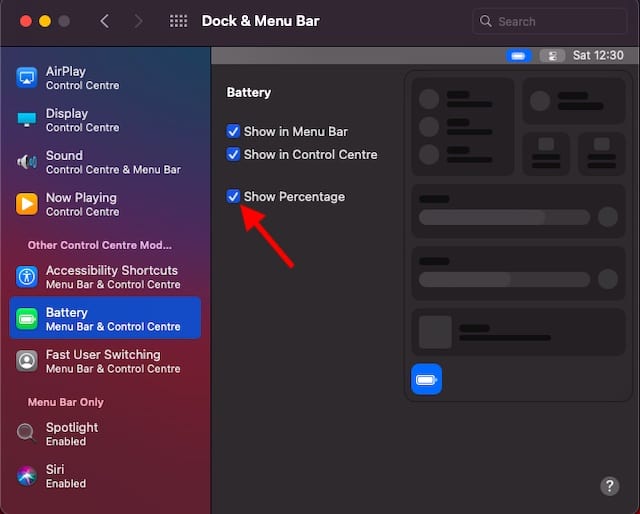640x514 pixels.
Task: Show all preferences grid button
Action: [x=178, y=21]
